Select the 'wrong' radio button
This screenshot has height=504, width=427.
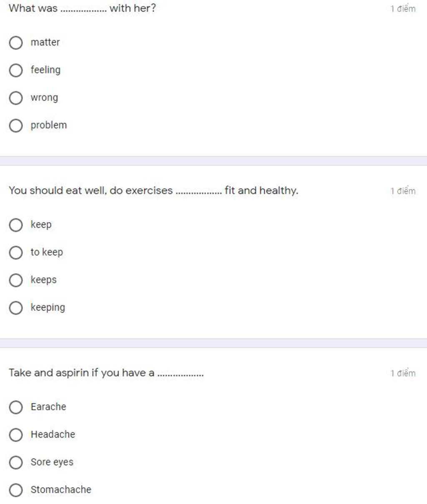pyautogui.click(x=16, y=98)
